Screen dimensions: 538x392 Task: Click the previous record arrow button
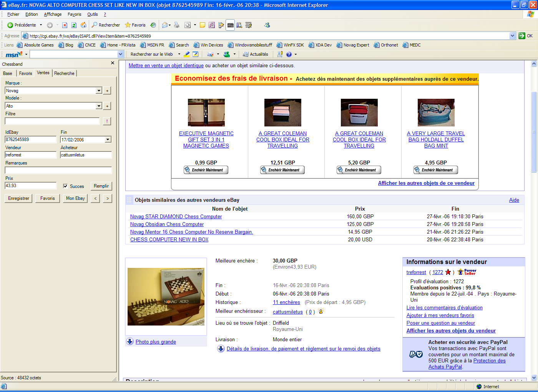click(95, 198)
